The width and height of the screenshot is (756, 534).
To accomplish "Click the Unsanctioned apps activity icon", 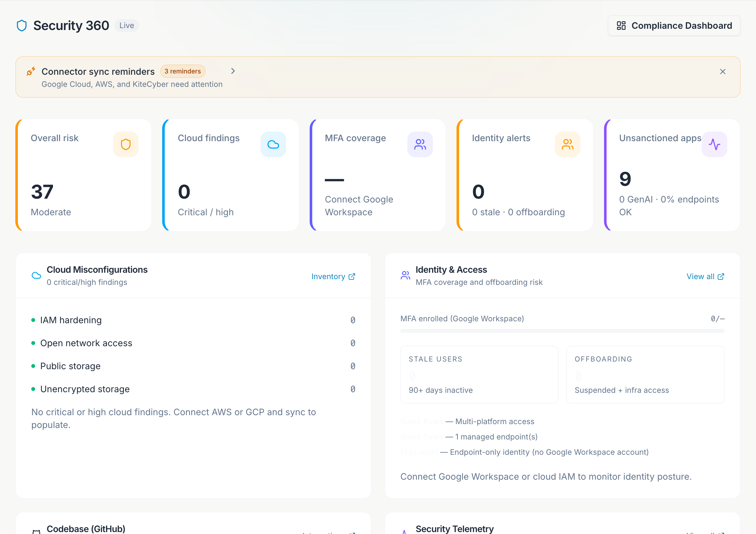I will click(714, 144).
